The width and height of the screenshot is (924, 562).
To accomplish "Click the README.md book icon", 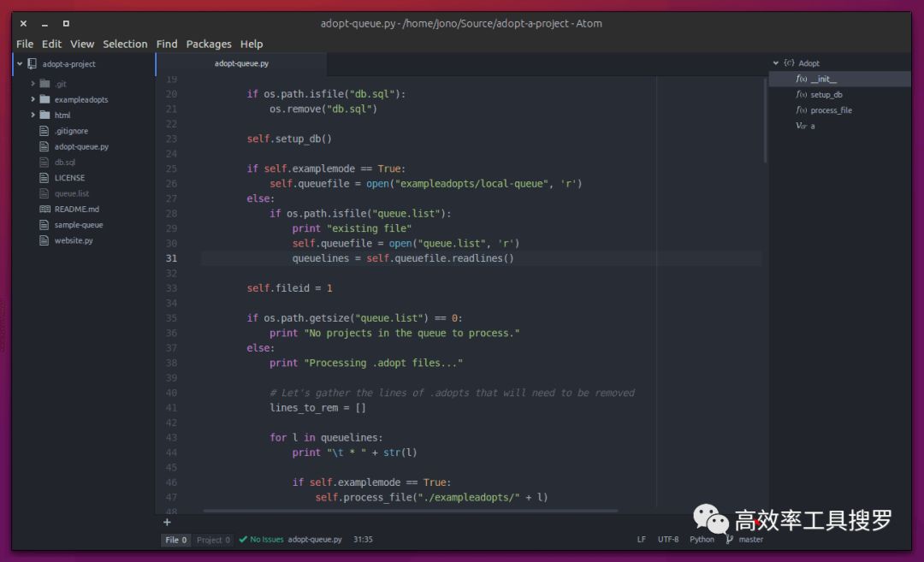I will pyautogui.click(x=44, y=209).
